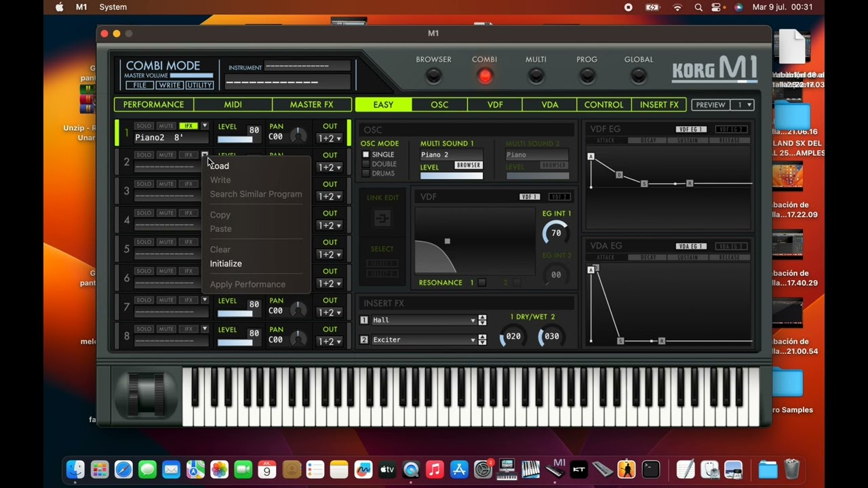Image resolution: width=868 pixels, height=488 pixels.
Task: Click the LINK EDIT icon
Action: [382, 218]
